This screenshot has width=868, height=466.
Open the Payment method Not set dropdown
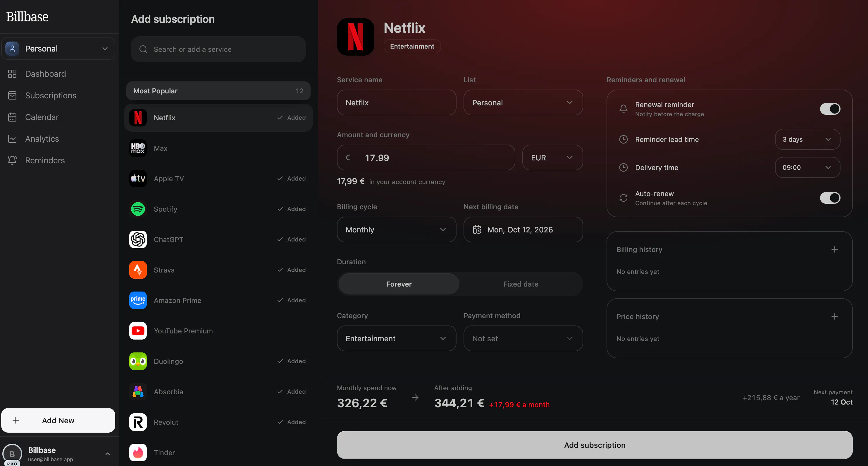tap(523, 339)
